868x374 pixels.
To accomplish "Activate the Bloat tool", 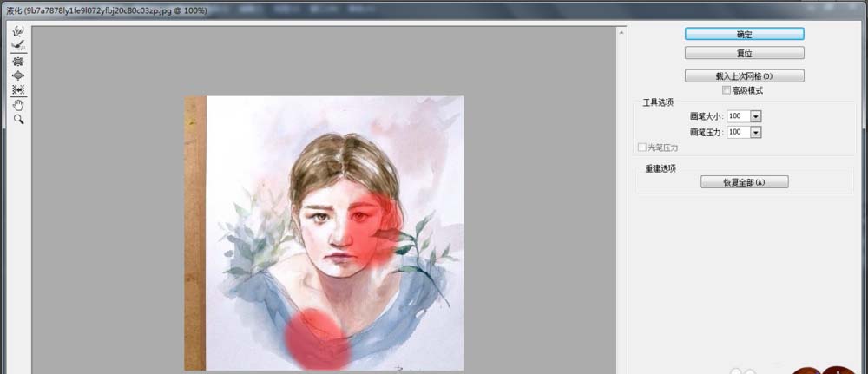I will tap(18, 75).
